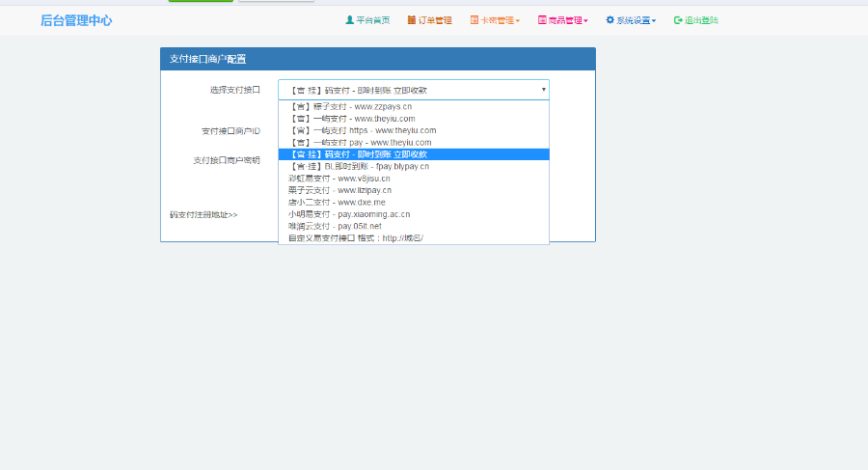The image size is (868, 470).
Task: Click 支付接口商户密钥 label
Action: [227, 160]
